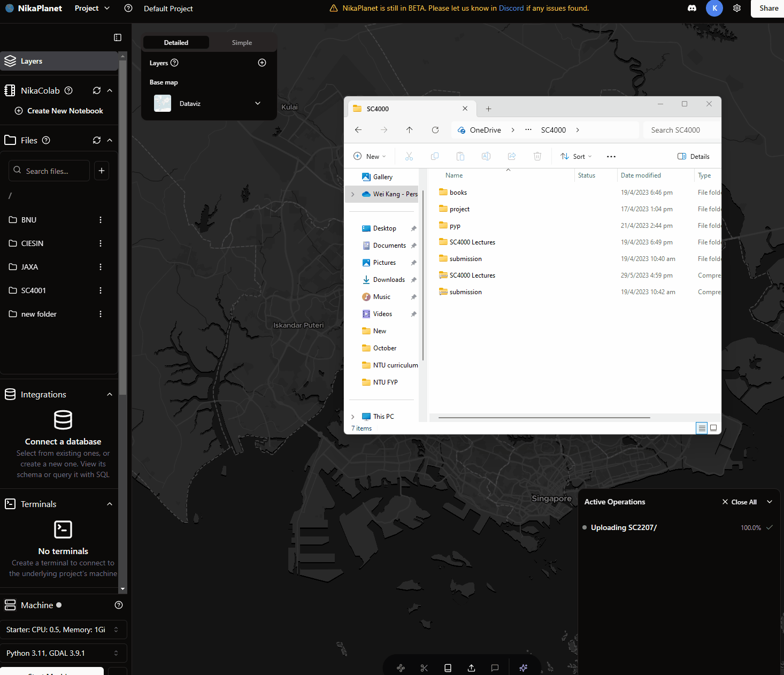The image size is (784, 675).
Task: Switch Explorer to details view toggle
Action: 702,428
